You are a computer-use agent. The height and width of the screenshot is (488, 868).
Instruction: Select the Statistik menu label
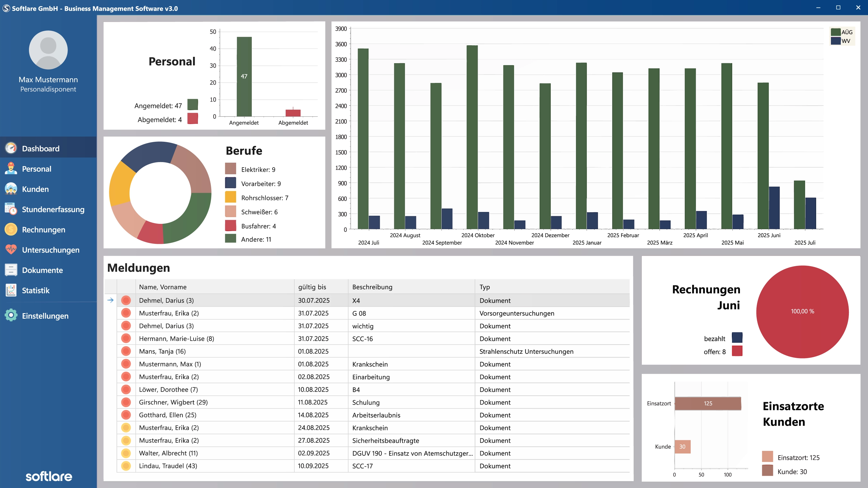[x=36, y=290]
